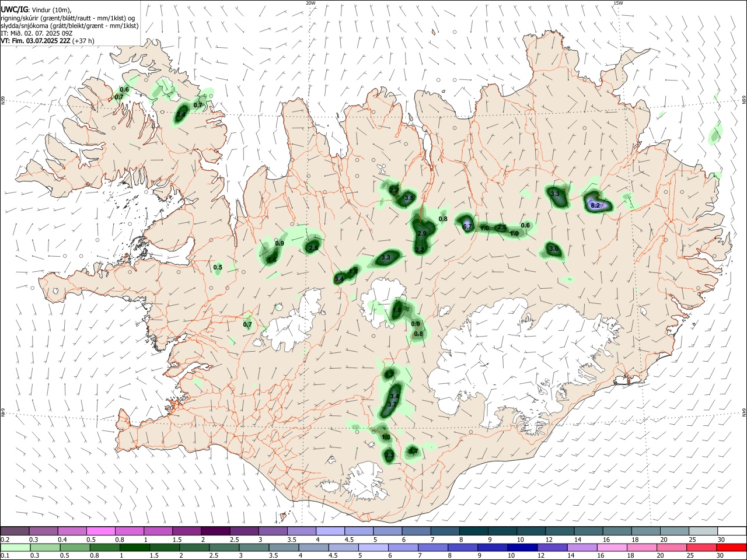Pick the light grey 25 swatch, top legend
Screen dimensions: 747x560
pos(703,531)
